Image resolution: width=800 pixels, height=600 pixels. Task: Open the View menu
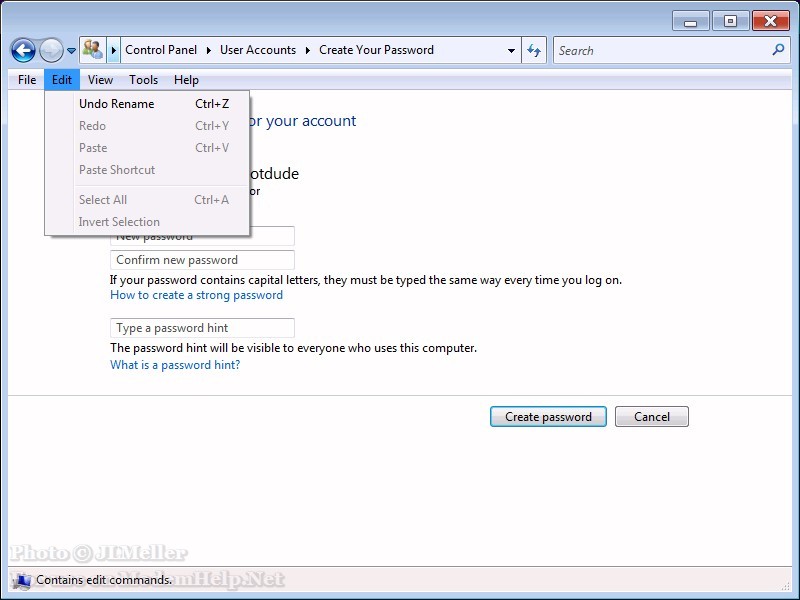click(x=100, y=80)
